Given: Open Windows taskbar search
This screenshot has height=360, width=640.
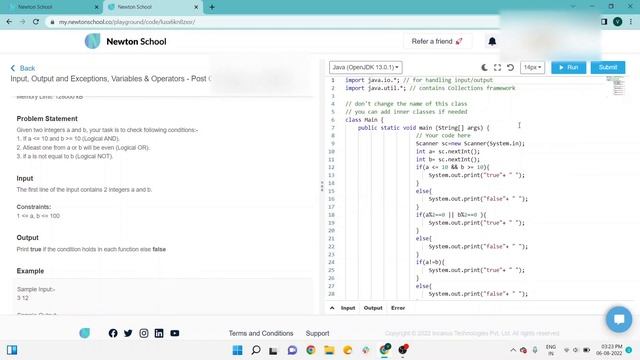Looking at the screenshot, I should click(x=256, y=350).
